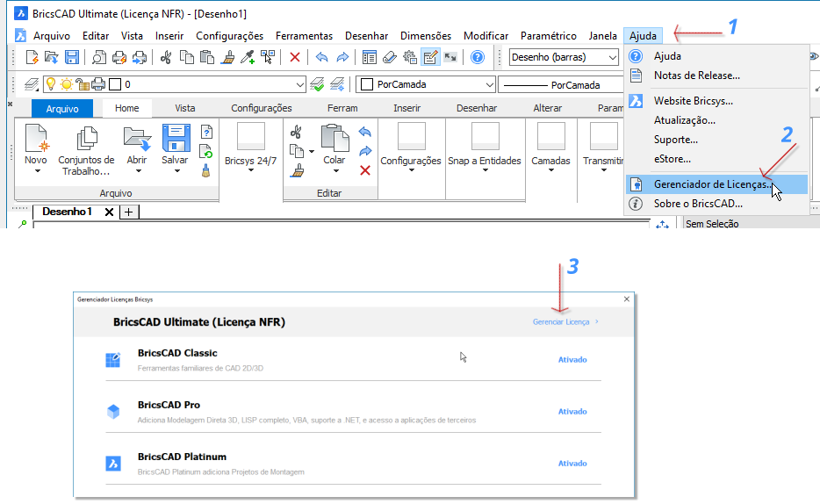
Task: Select Sobre o BricsCAD menu entry
Action: coord(717,204)
